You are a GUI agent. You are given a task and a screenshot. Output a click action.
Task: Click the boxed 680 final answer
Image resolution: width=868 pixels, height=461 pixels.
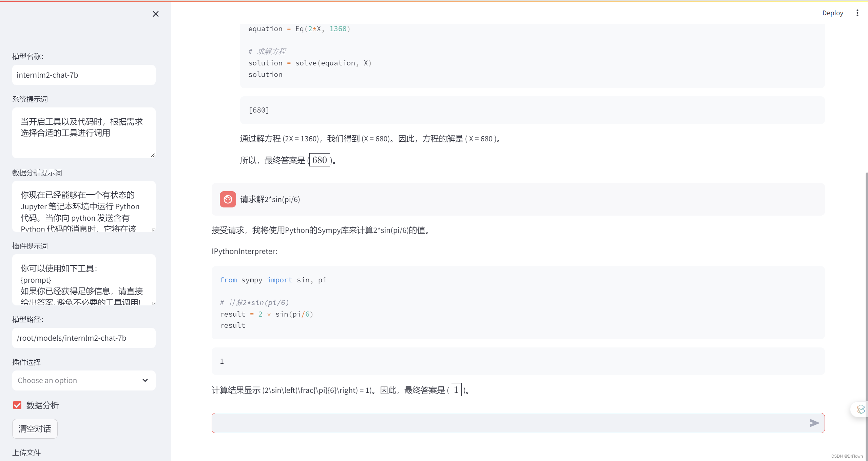coord(320,160)
